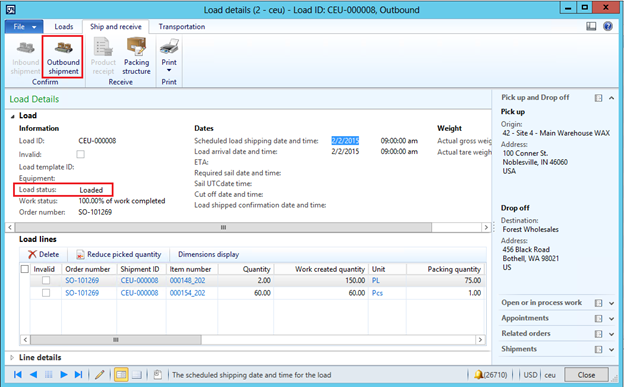624x387 pixels.
Task: Click the document attachments icon in status bar
Action: [158, 375]
